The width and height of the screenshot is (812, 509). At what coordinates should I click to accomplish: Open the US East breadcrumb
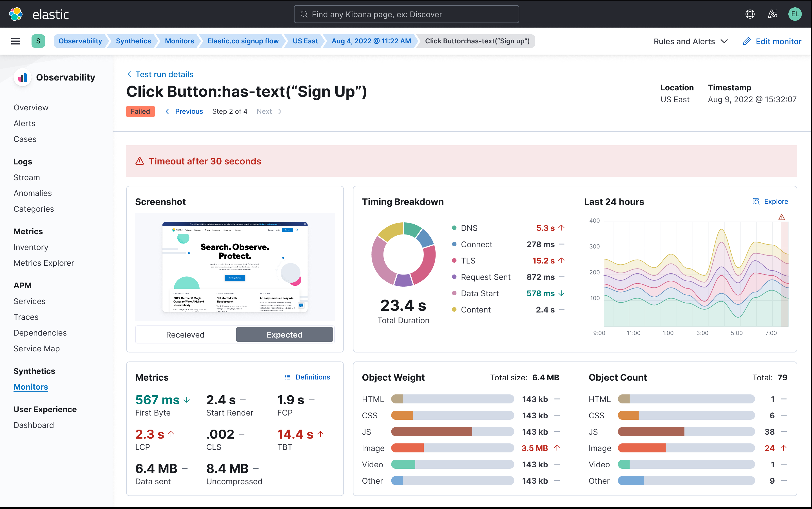click(305, 41)
